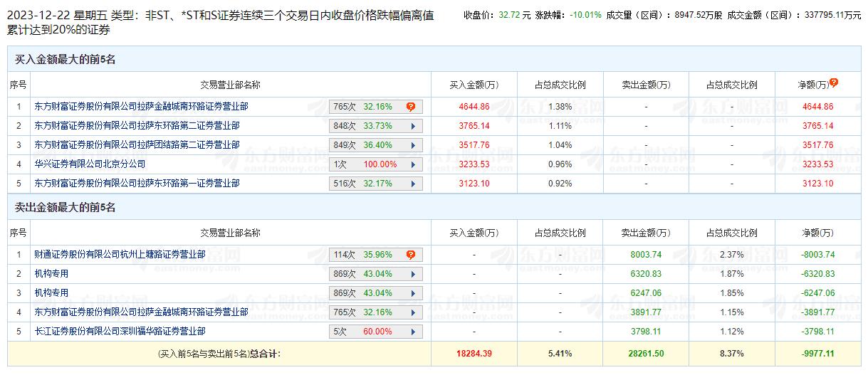Screen dimensions: 868x375
Task: Click the help icon beside the 净额(万) header
Action: pyautogui.click(x=834, y=83)
